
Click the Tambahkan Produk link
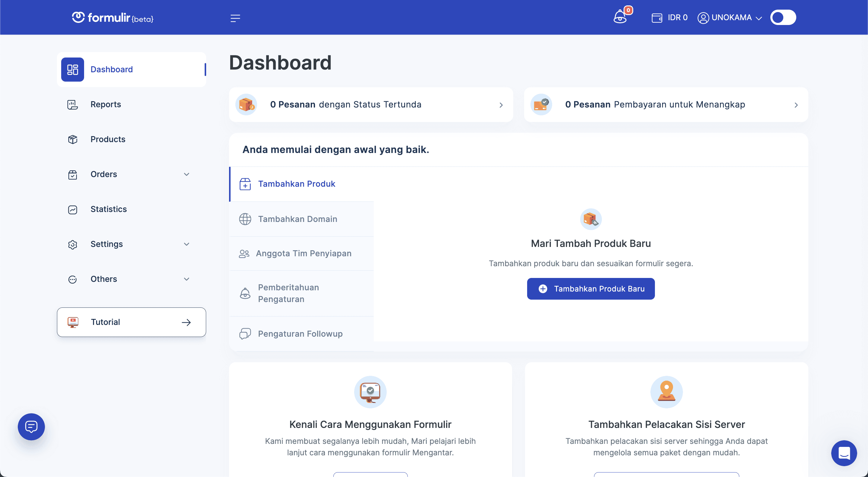(x=297, y=183)
